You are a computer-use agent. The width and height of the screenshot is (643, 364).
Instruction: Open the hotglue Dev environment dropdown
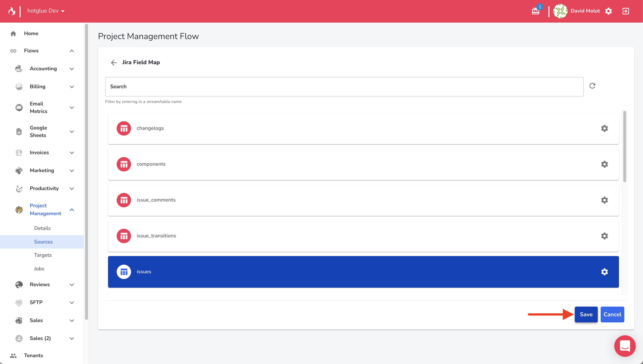tap(46, 11)
